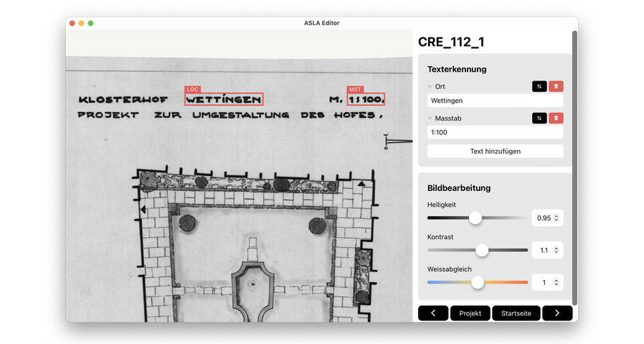Viewport: 644px width, 344px height.
Task: Click the Masstab text field containing 1:100
Action: coord(495,133)
